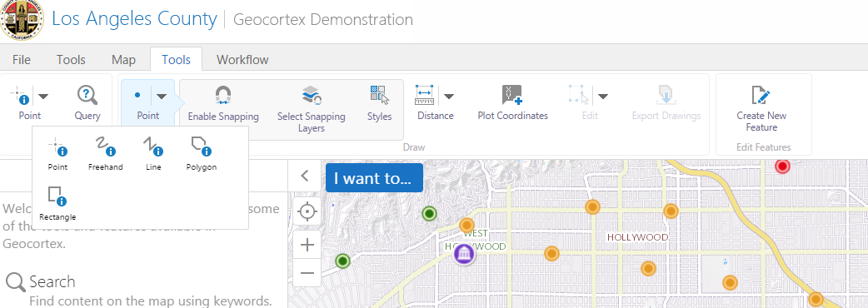Click Plot Coordinates tool
Viewport: 868px width, 308px height.
click(x=512, y=103)
